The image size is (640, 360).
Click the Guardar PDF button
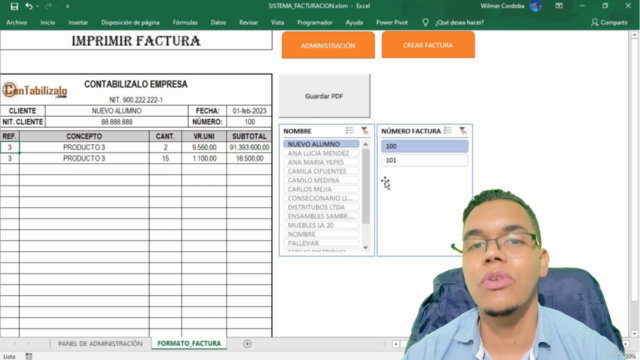324,96
